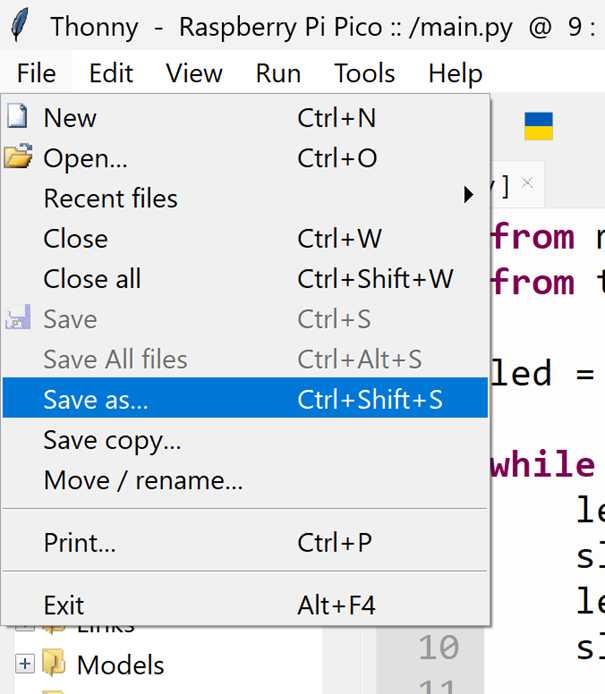Open the Run menu
The image size is (605, 694).
coord(278,73)
